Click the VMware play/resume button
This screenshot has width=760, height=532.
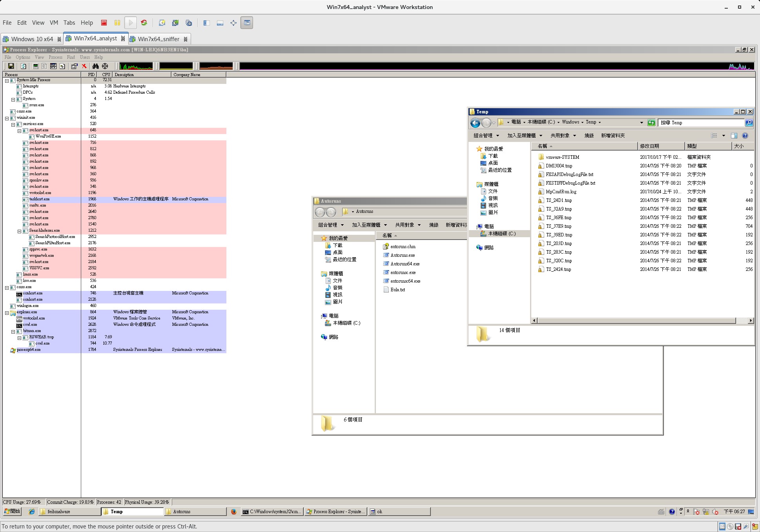pos(131,23)
